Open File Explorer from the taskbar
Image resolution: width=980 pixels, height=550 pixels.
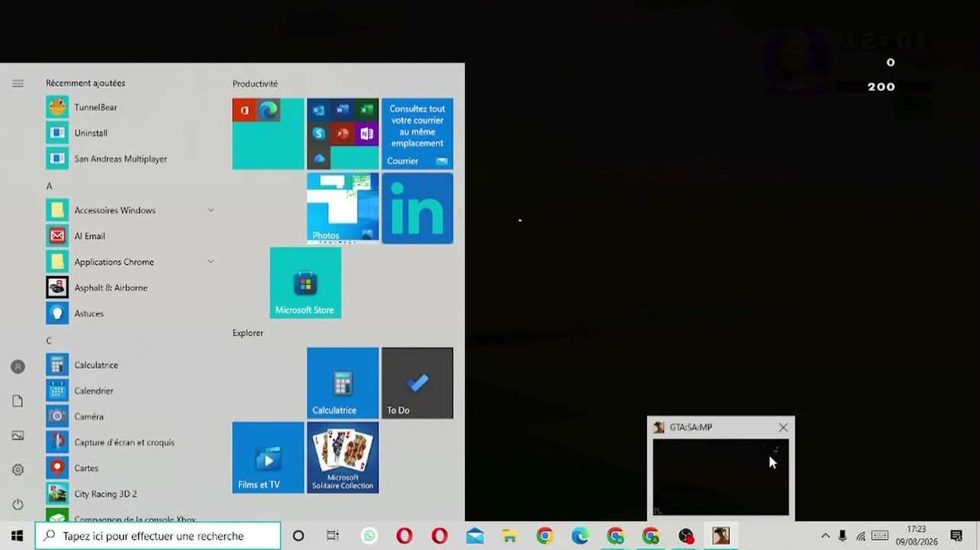(509, 536)
